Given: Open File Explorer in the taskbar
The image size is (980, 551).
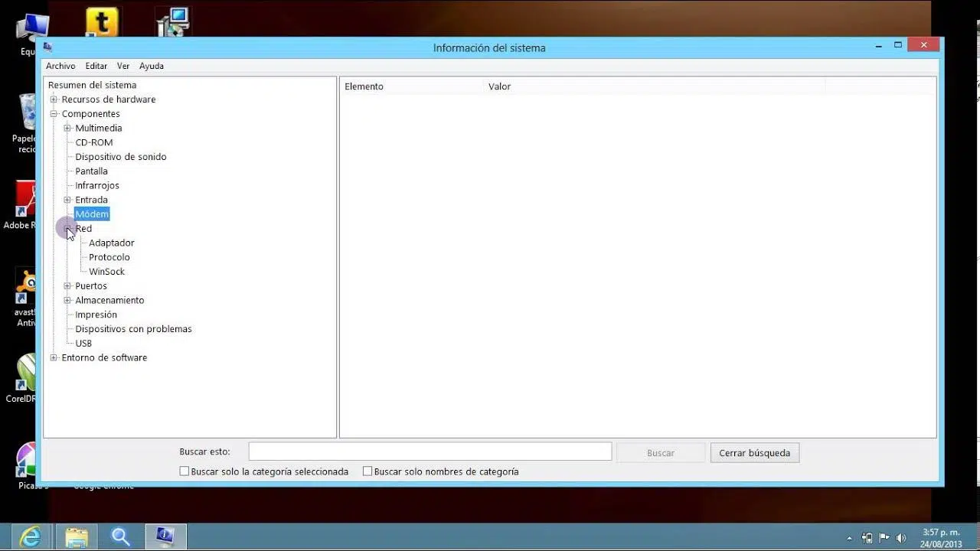Looking at the screenshot, I should [x=77, y=537].
